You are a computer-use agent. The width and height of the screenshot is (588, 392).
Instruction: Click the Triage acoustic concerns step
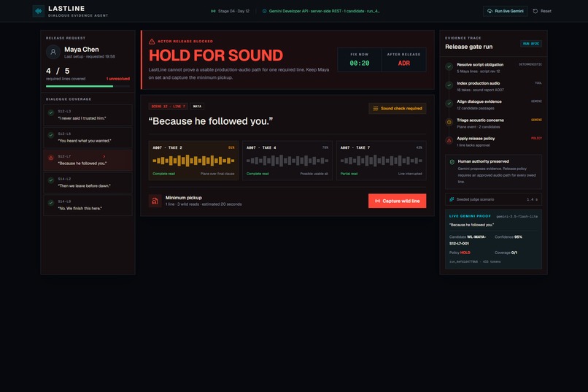click(x=493, y=123)
